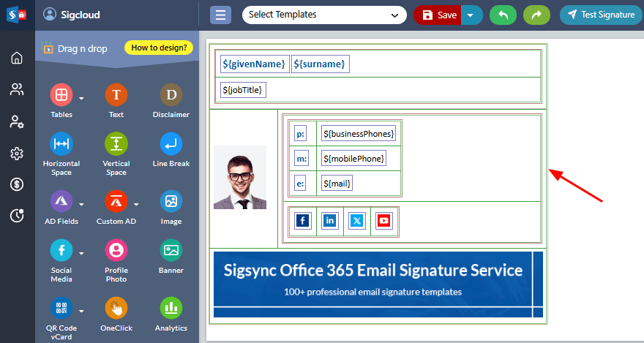Expand the Social Media dropdown arrow
Viewport: 644px width, 343px height.
coord(82,254)
